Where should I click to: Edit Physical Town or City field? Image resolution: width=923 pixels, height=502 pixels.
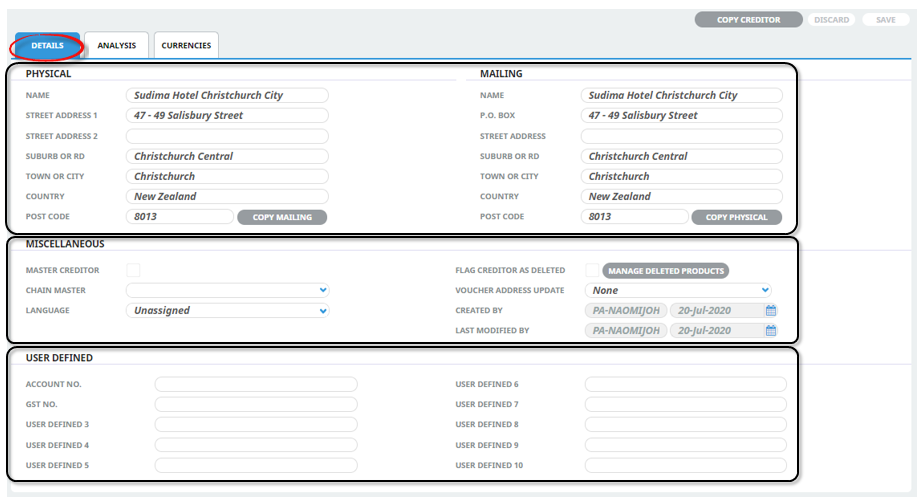[227, 176]
